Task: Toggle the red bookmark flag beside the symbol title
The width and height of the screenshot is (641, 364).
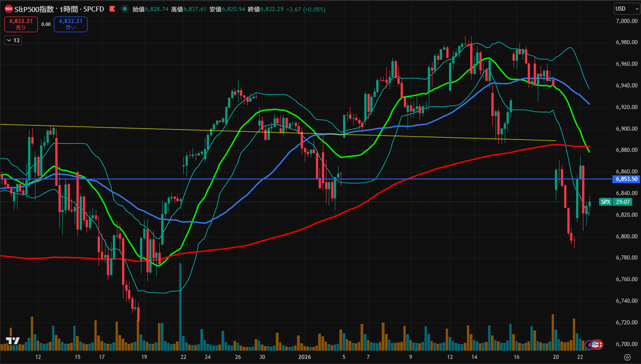Action: coord(112,9)
